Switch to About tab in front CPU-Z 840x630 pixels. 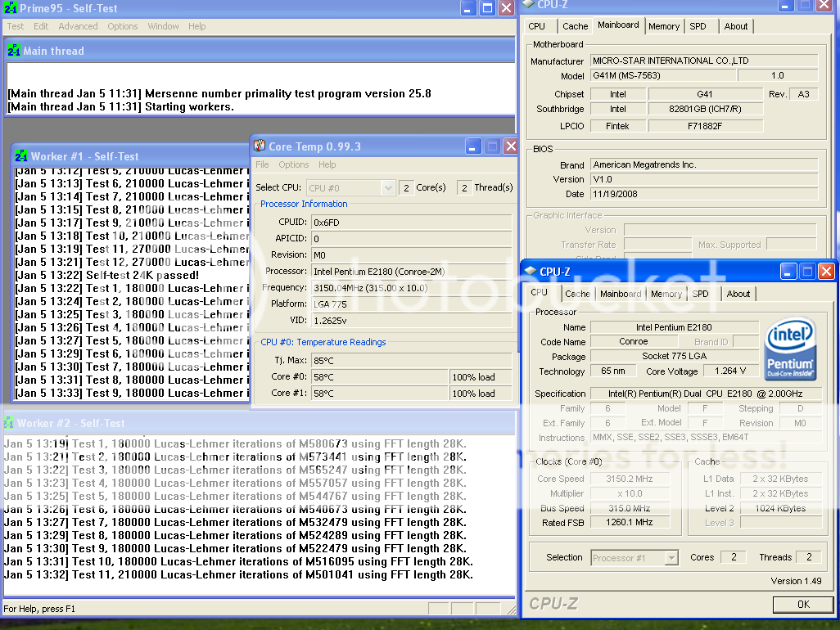(x=738, y=294)
